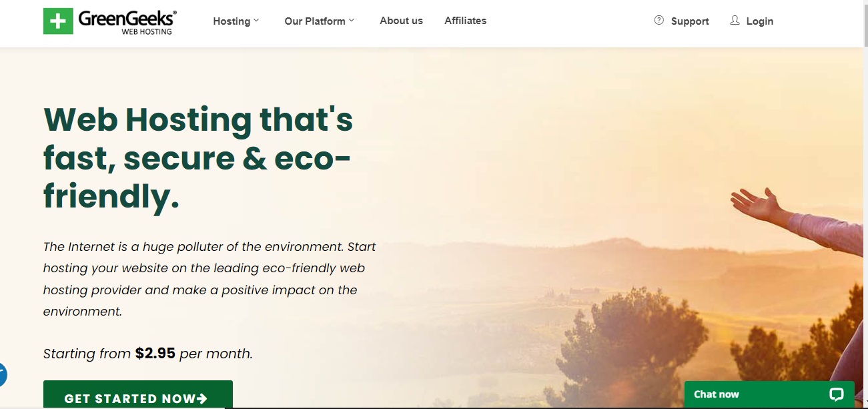Start a conversation with Chat now
The width and height of the screenshot is (868, 409).
point(717,394)
